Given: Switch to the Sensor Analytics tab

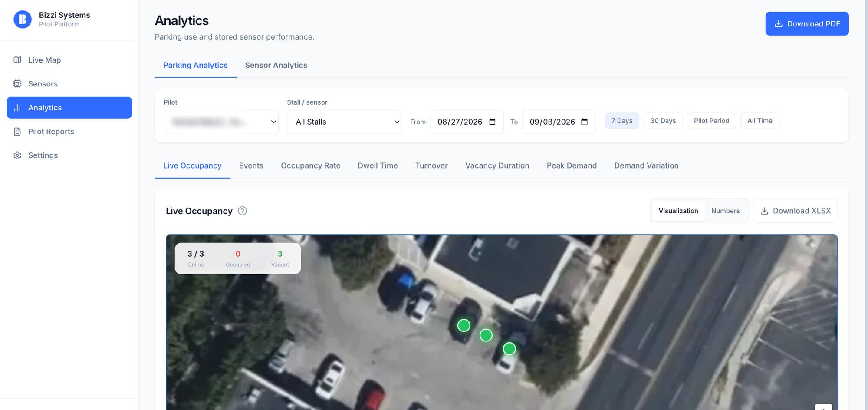Looking at the screenshot, I should pos(276,65).
